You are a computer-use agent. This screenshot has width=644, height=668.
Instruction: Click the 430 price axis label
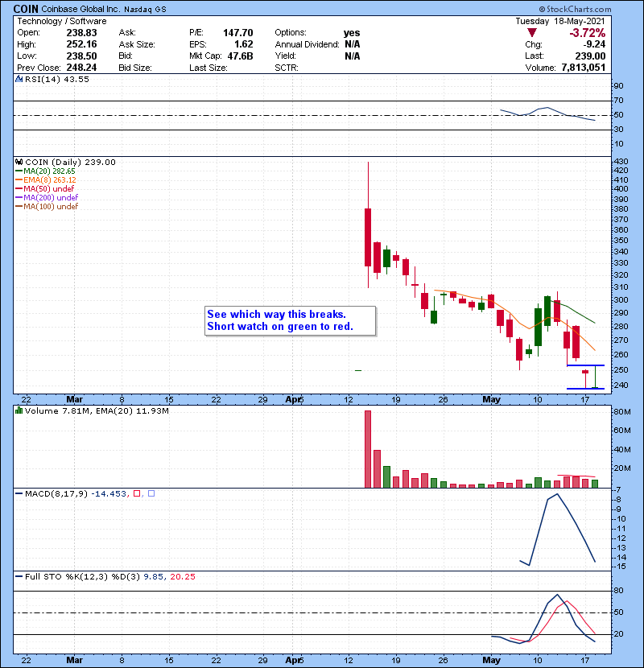click(621, 162)
